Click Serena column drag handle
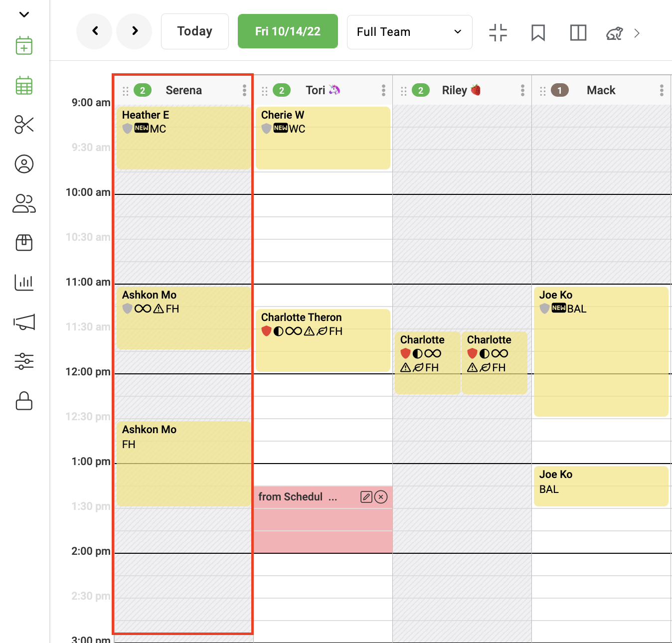The height and width of the screenshot is (643, 672). click(126, 91)
